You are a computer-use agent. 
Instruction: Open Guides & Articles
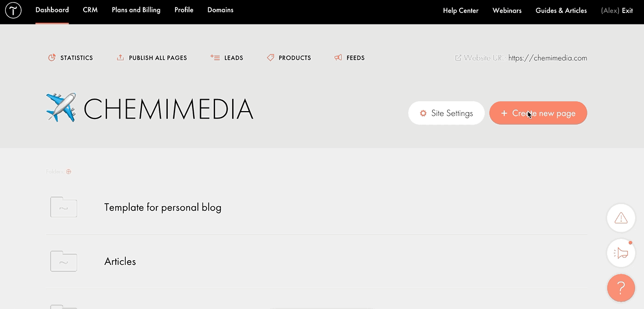(561, 10)
